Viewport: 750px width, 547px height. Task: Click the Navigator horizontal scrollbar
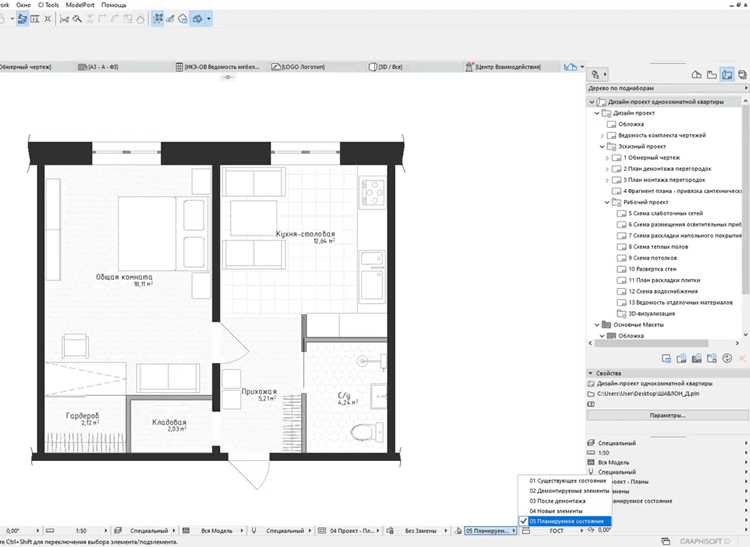652,343
